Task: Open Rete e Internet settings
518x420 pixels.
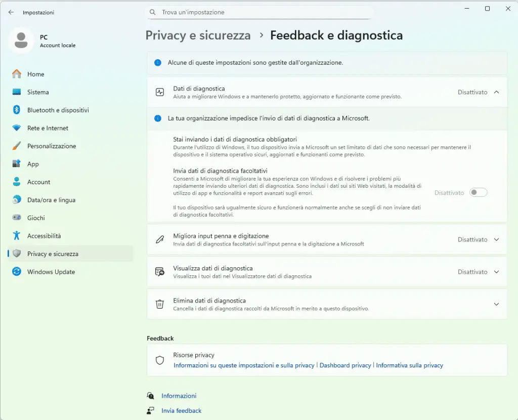Action: (x=48, y=128)
